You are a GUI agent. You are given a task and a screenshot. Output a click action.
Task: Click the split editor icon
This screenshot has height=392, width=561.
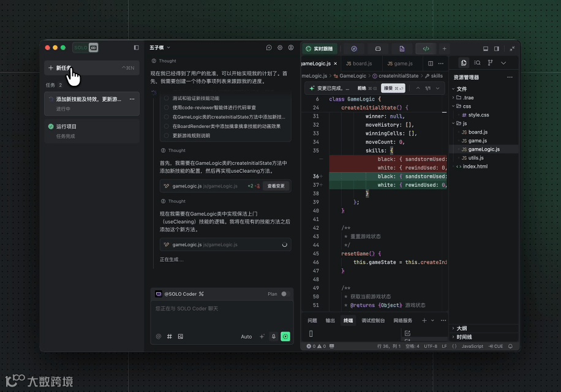(x=431, y=64)
